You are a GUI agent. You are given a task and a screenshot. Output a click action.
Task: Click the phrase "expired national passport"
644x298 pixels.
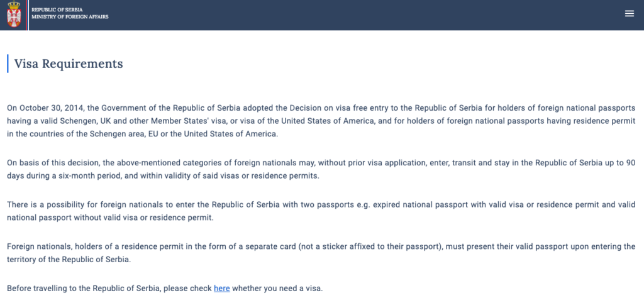pos(411,205)
